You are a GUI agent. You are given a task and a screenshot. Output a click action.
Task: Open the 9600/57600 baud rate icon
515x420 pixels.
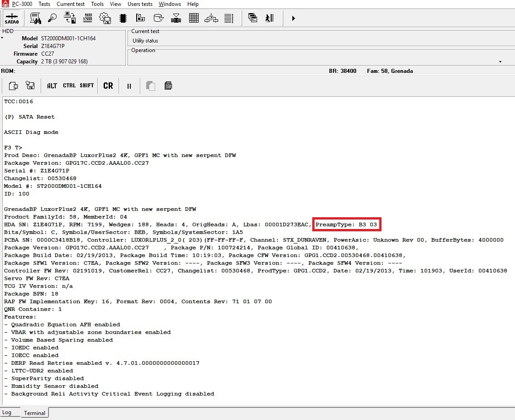pyautogui.click(x=88, y=19)
